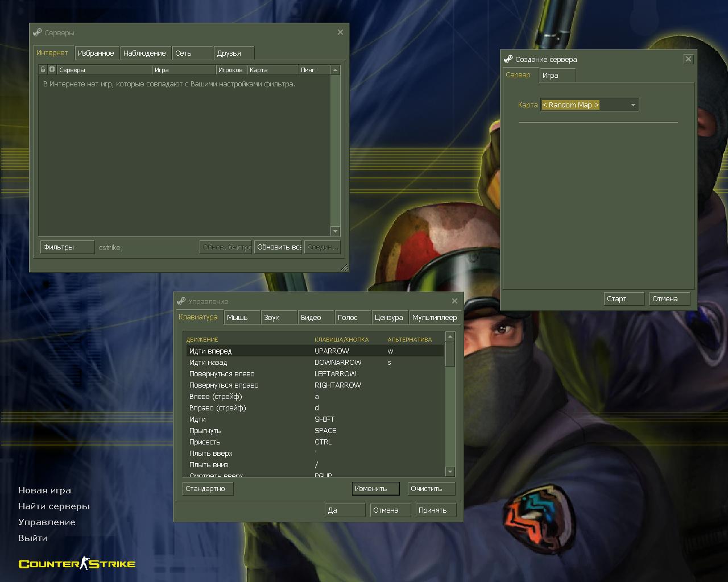Screen dimensions: 728x582
Task: Click the Стандартно button
Action: click(x=208, y=488)
